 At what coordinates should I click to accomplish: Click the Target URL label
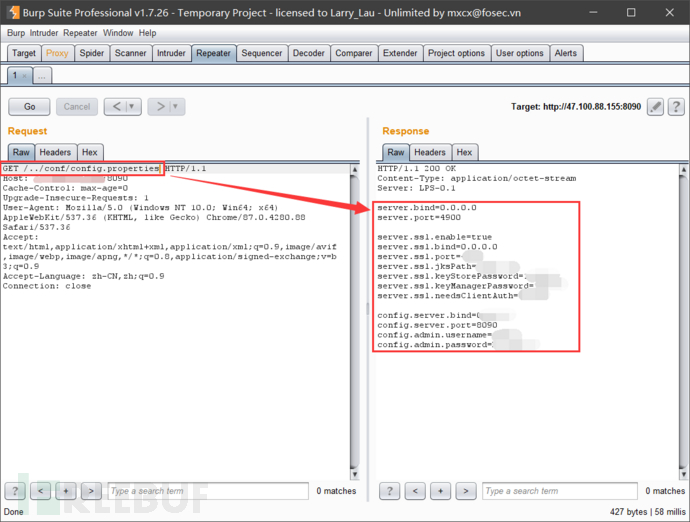(576, 107)
